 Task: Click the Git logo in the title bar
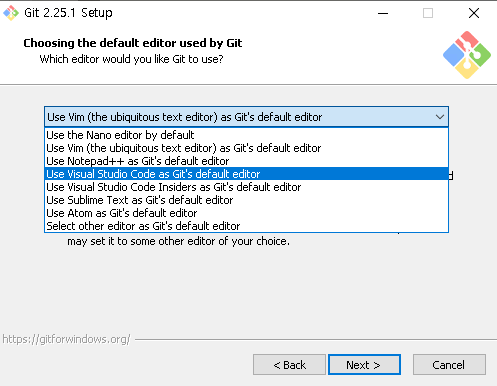tap(11, 13)
